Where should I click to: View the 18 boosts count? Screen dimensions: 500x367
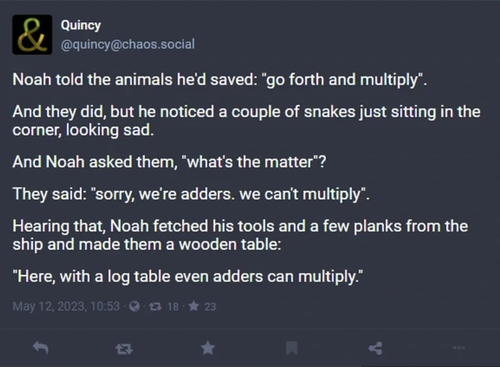[x=173, y=306]
